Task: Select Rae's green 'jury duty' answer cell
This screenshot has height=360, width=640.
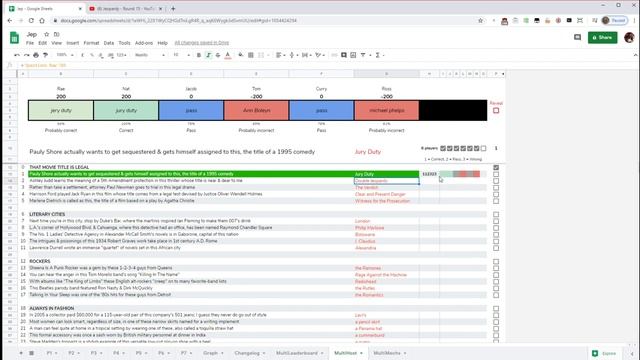Action: coord(61,111)
